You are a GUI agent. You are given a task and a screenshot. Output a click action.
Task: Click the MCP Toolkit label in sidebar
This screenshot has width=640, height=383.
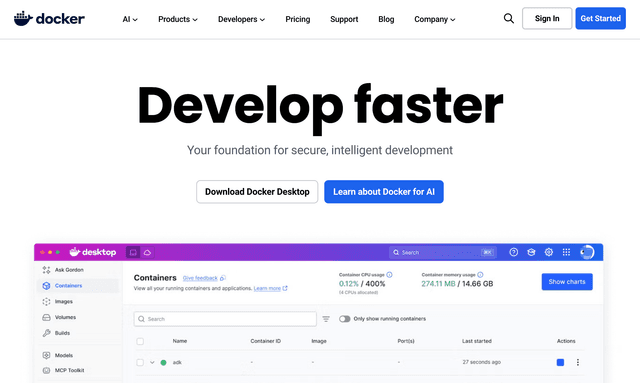[69, 370]
